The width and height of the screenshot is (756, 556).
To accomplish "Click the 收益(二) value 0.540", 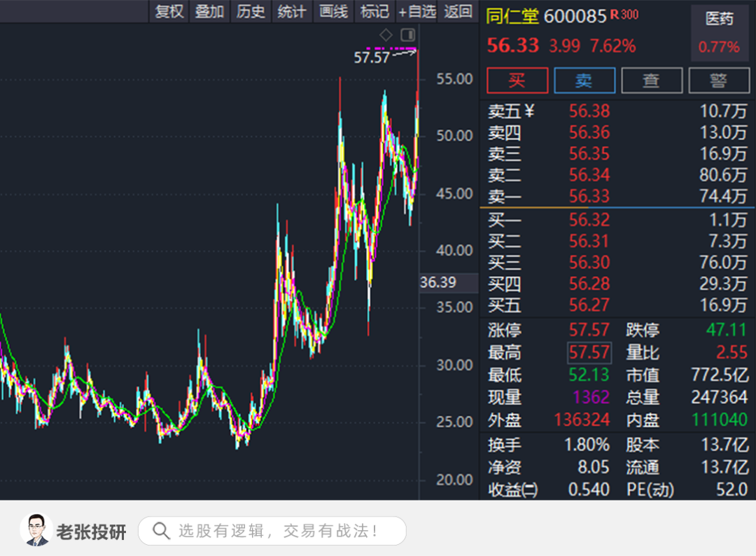I will (589, 489).
